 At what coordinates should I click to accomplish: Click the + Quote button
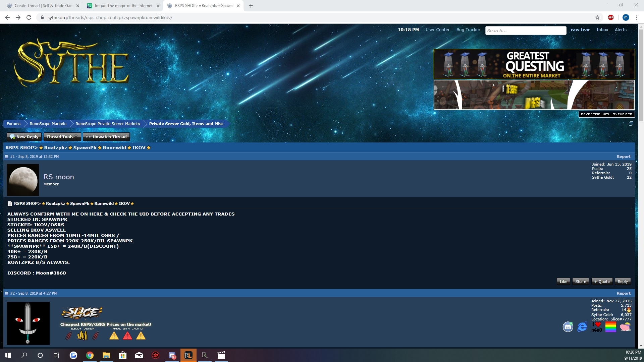pyautogui.click(x=602, y=282)
